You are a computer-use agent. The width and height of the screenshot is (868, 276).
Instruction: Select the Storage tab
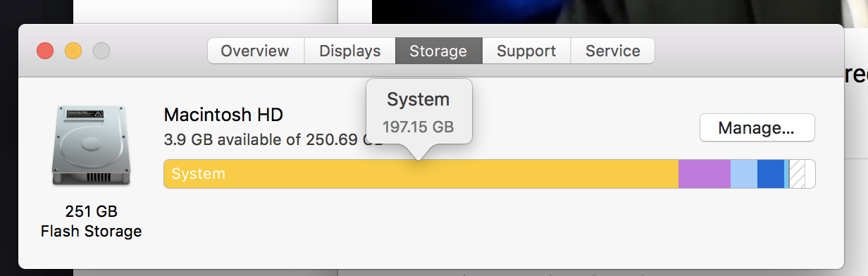[x=438, y=51]
